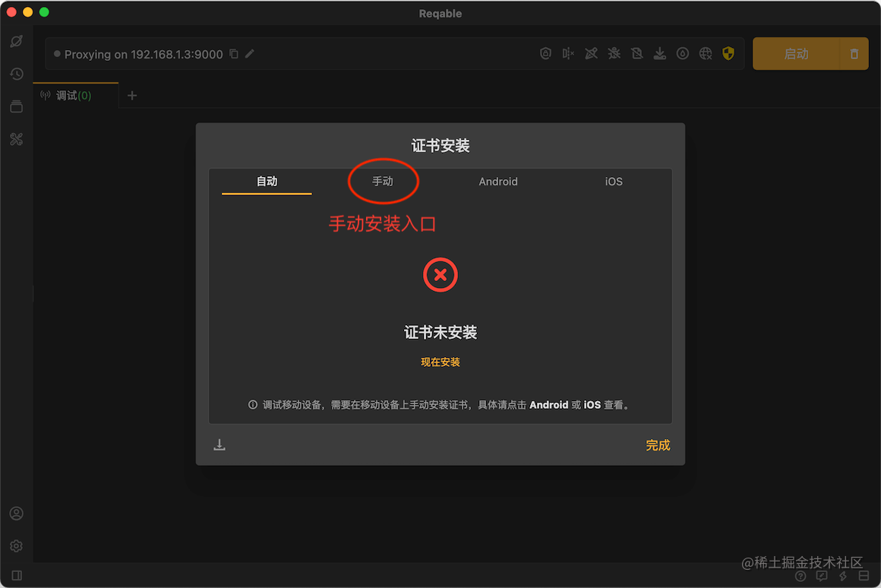Open the history clock icon in sidebar

pyautogui.click(x=17, y=74)
